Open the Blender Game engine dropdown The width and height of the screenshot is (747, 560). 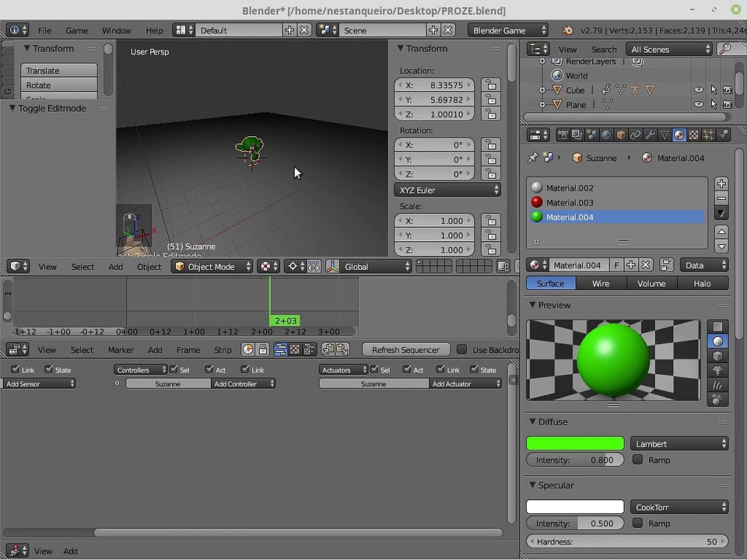(x=508, y=30)
